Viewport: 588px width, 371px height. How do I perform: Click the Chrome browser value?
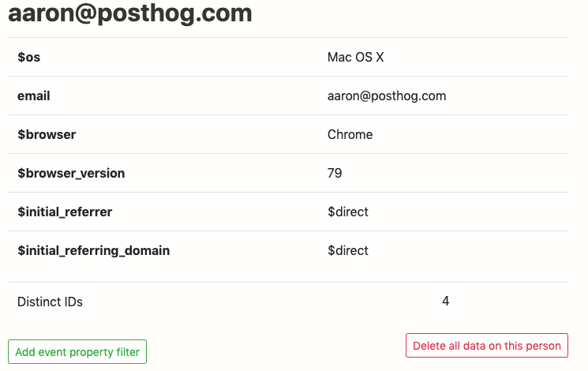click(x=350, y=134)
